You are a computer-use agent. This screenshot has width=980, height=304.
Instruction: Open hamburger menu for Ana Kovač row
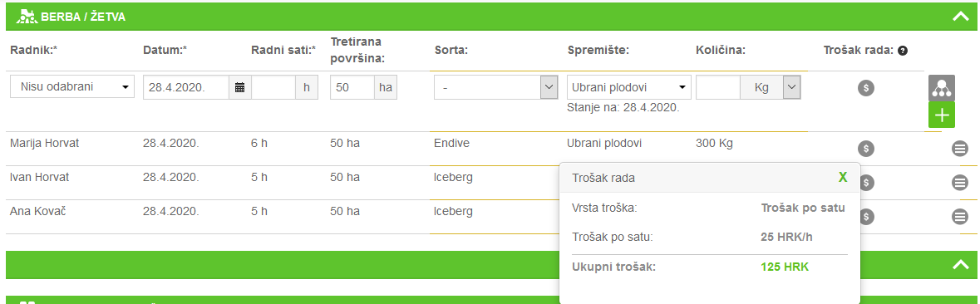960,217
